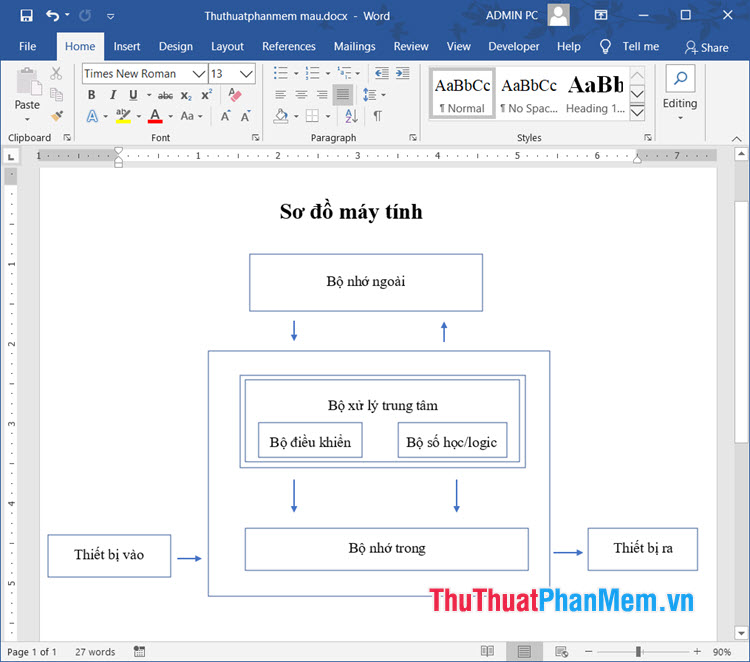This screenshot has height=662, width=750.
Task: Undo the last action
Action: pyautogui.click(x=52, y=16)
